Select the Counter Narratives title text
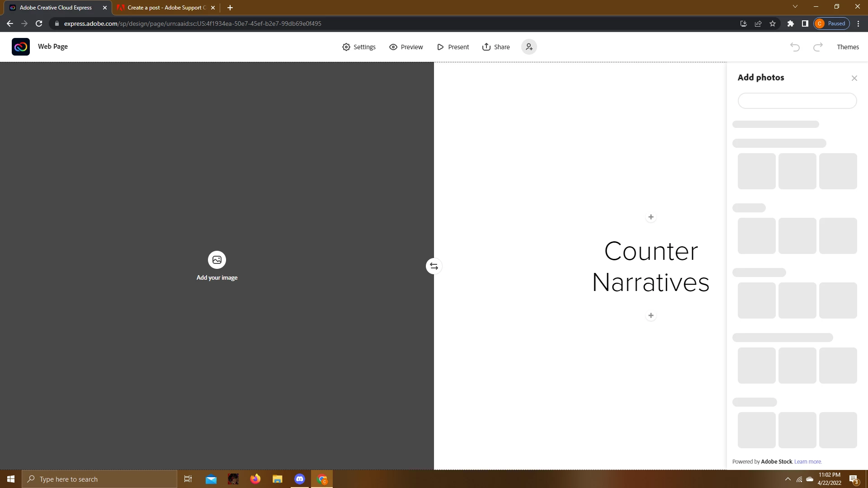 pos(651,267)
